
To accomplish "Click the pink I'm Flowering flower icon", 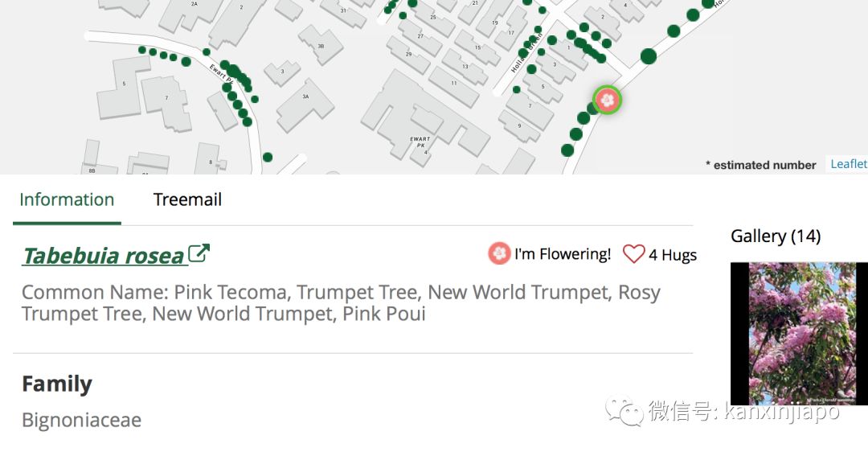I will (499, 254).
